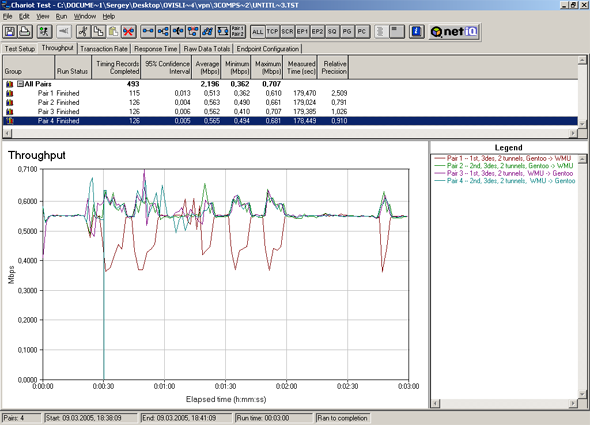Image resolution: width=590 pixels, height=425 pixels.
Task: Click results table scroll-up arrow
Action: click(582, 60)
